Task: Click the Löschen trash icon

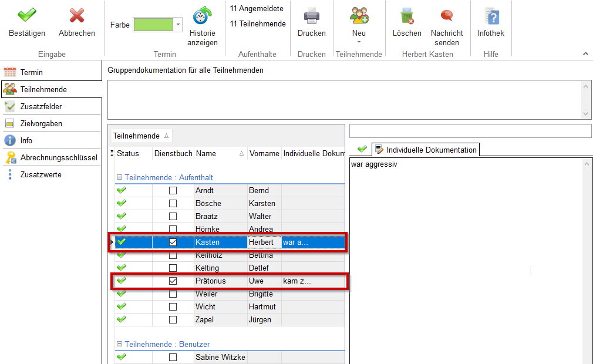Action: click(406, 16)
